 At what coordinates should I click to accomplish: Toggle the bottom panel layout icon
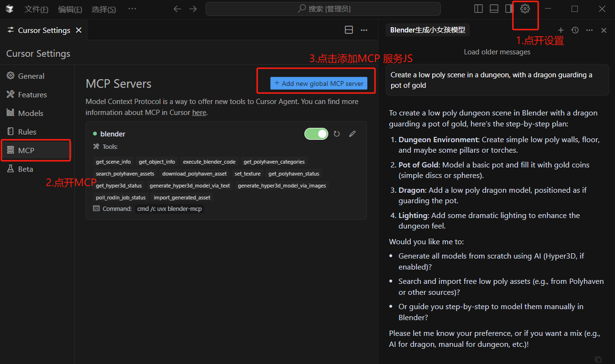[x=494, y=9]
